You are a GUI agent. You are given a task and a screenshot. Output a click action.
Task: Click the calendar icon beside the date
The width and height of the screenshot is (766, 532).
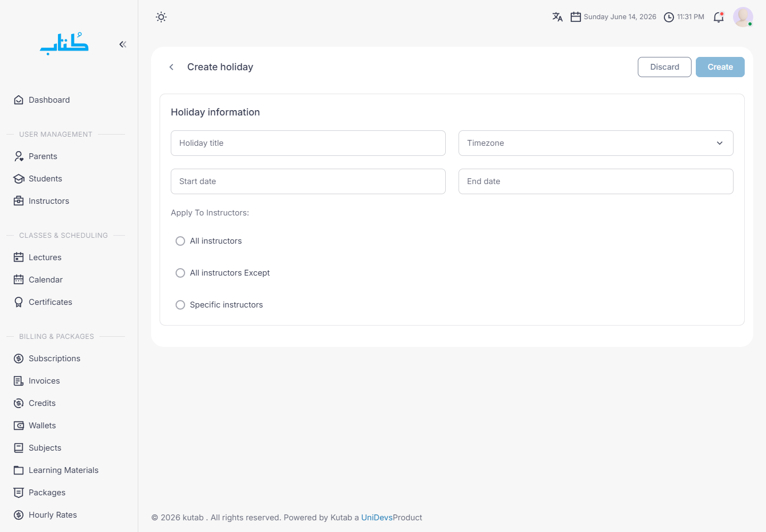576,17
